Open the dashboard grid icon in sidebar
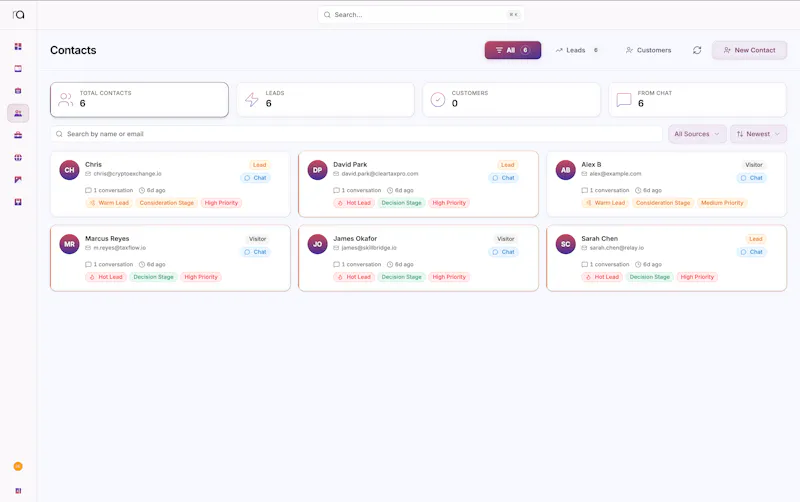 click(18, 46)
